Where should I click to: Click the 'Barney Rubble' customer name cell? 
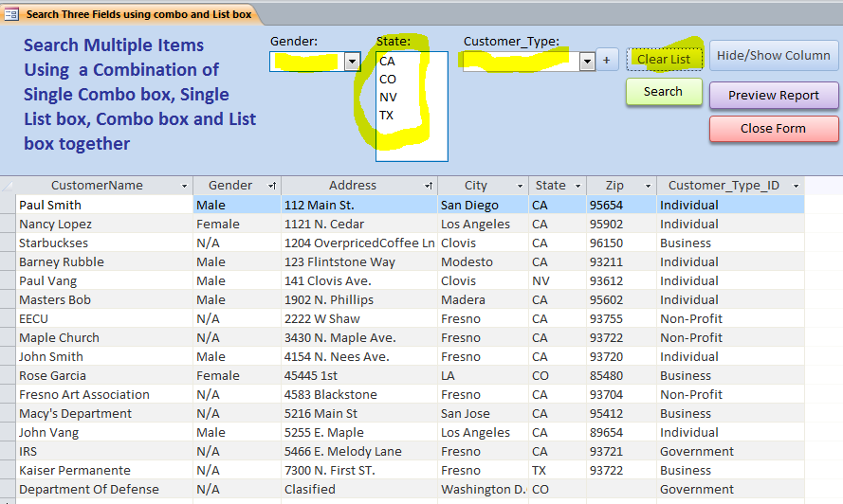(104, 261)
